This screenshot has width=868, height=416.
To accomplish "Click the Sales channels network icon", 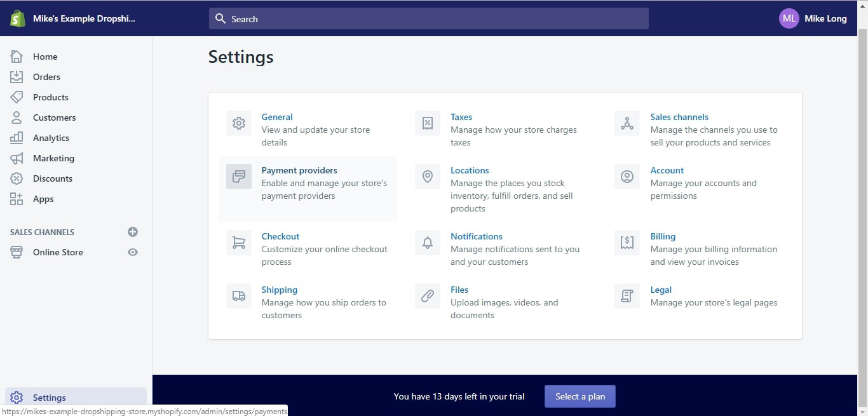I will pyautogui.click(x=627, y=123).
